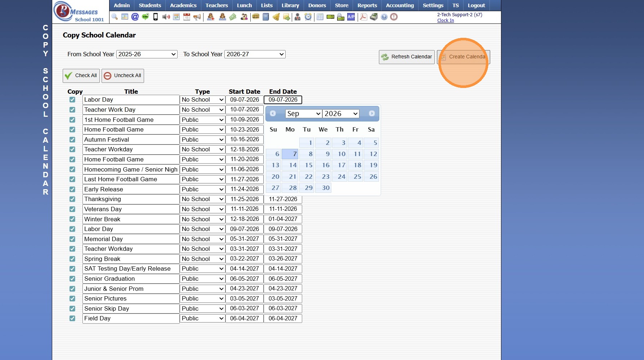Screen dimensions: 644x360
Task: Open the month dropdown showing Sep
Action: coord(304,114)
